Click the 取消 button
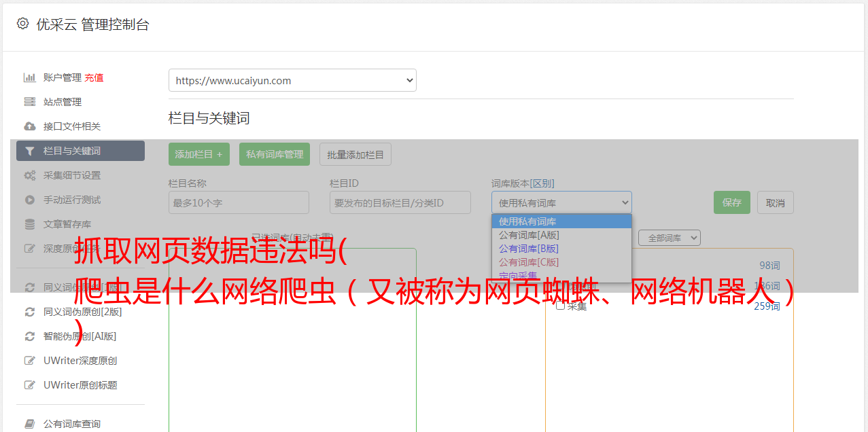This screenshot has width=868, height=432. 776,202
